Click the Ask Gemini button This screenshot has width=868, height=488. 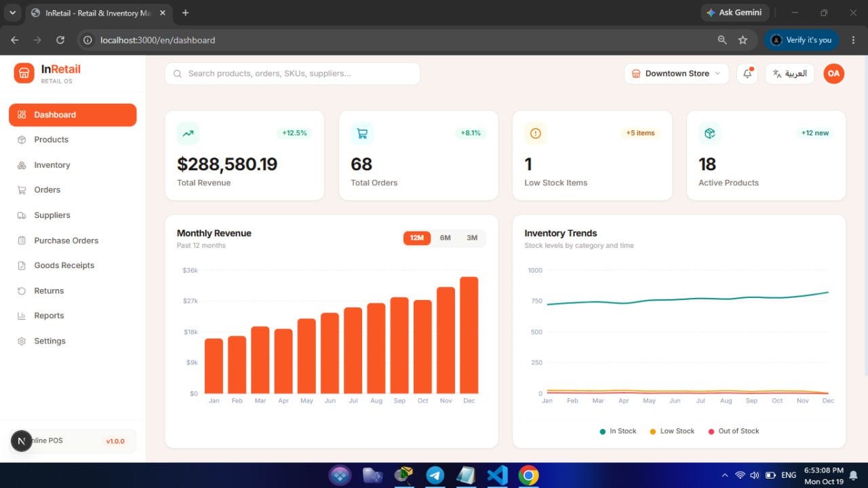[x=734, y=13]
